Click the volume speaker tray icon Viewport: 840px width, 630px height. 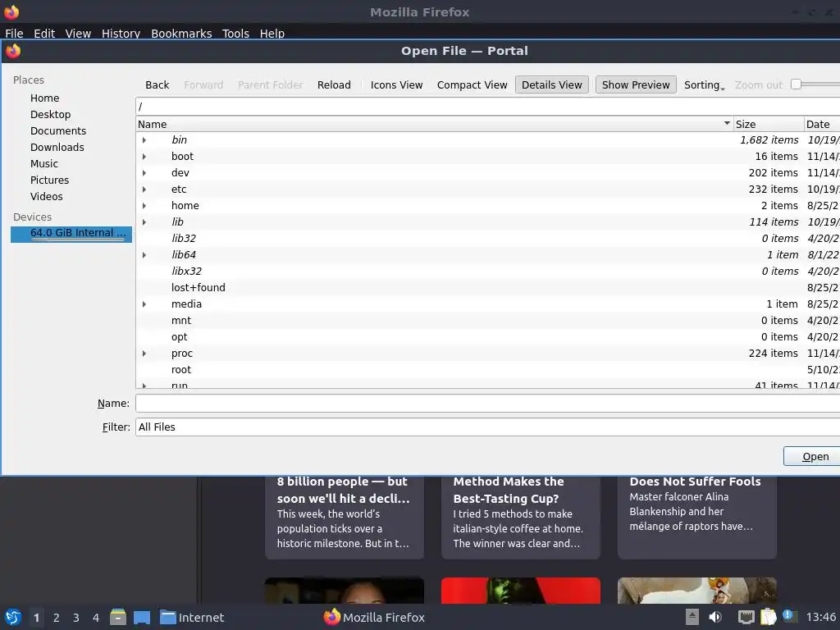coord(715,617)
